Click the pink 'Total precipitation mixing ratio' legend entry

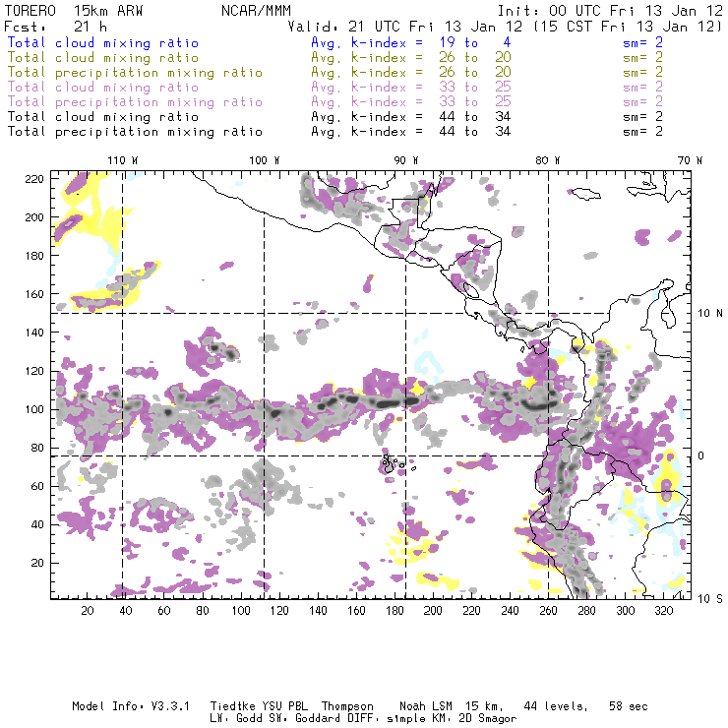pyautogui.click(x=135, y=102)
